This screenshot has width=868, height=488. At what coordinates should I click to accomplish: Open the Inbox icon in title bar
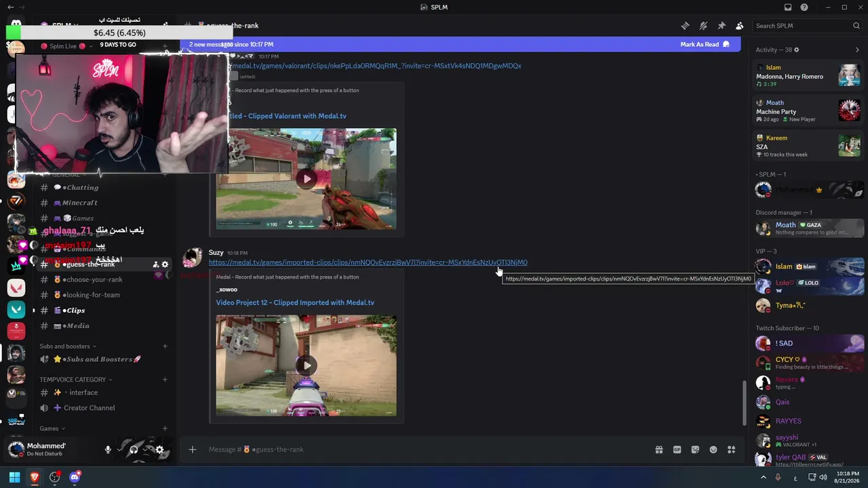(x=788, y=7)
